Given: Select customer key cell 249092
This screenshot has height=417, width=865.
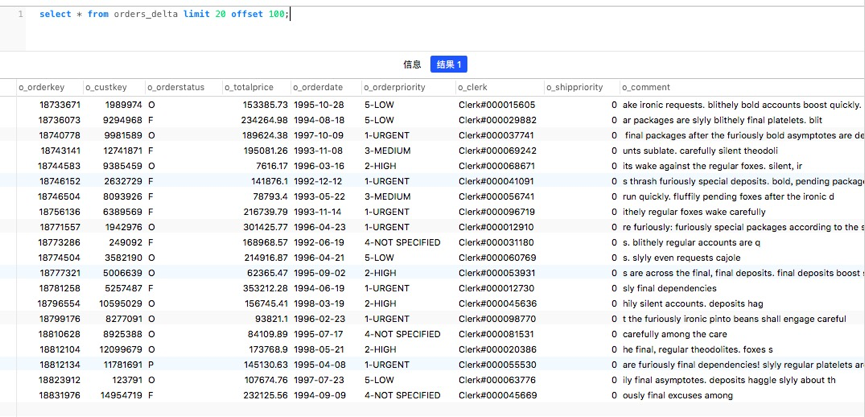Looking at the screenshot, I should click(125, 243).
